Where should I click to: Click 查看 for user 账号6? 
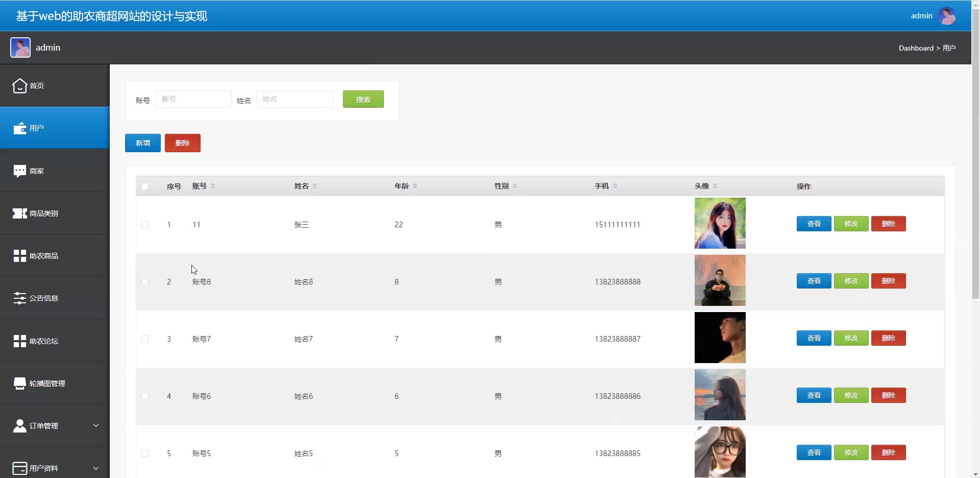814,395
